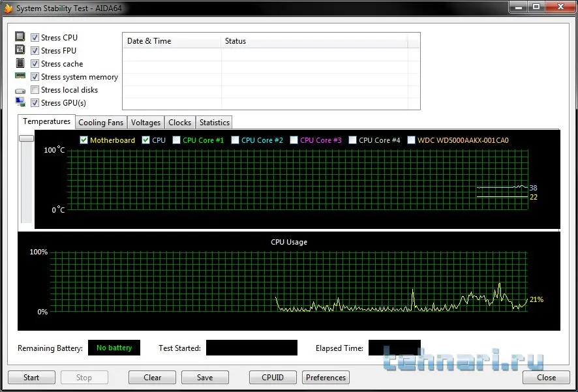Switch to the Statistics tab

214,123
